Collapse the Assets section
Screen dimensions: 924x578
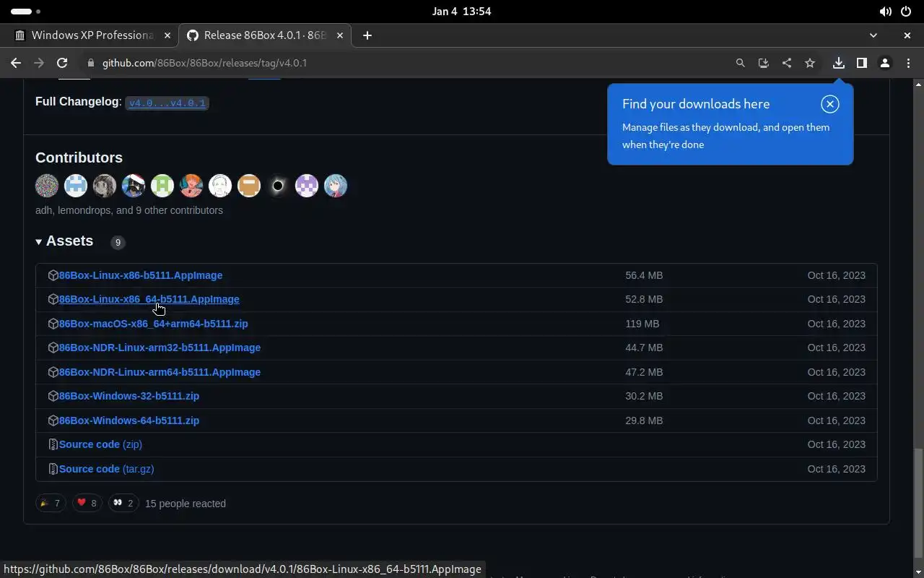click(64, 241)
